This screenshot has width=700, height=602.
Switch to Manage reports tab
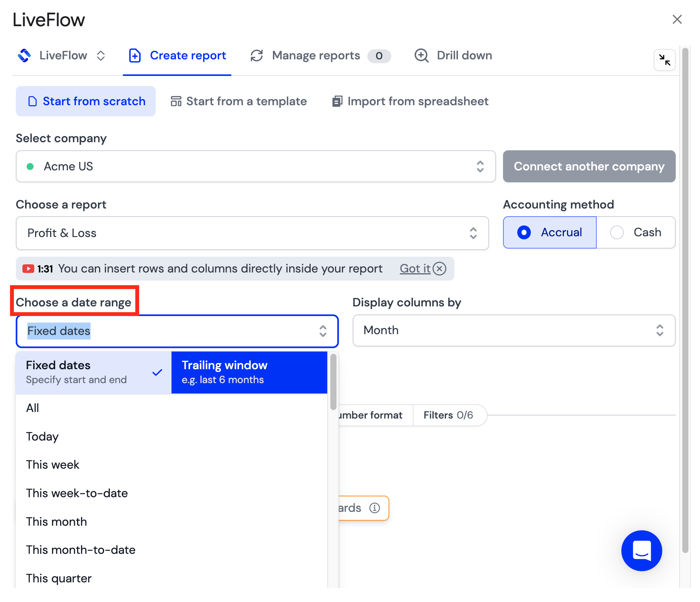tap(320, 55)
